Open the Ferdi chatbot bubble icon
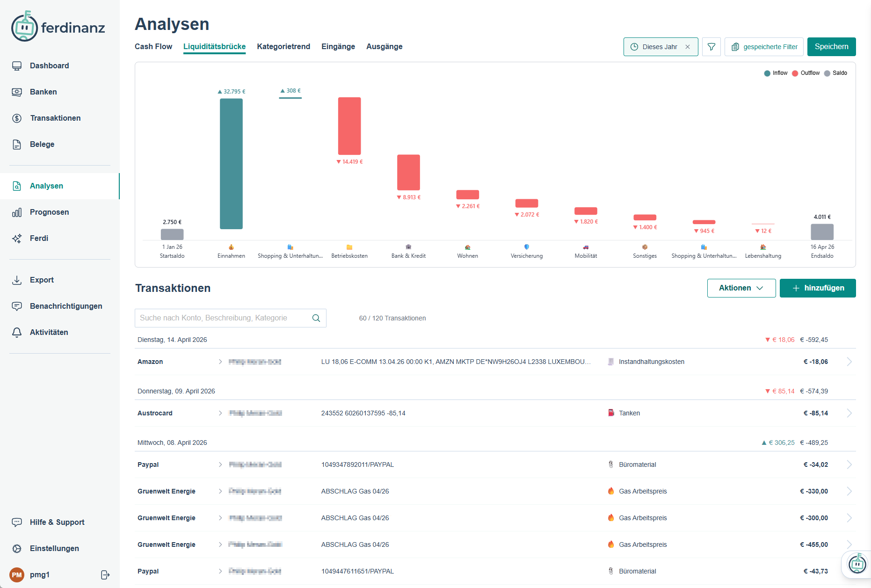871x588 pixels. pyautogui.click(x=857, y=564)
